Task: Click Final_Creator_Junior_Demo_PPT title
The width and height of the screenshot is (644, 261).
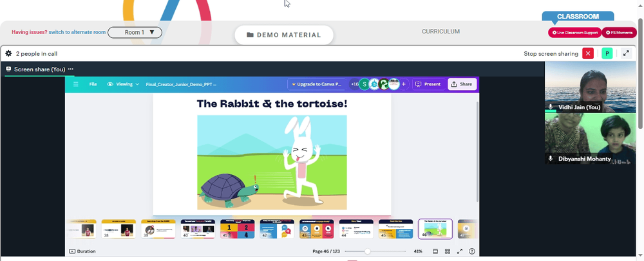Action: 181,84
